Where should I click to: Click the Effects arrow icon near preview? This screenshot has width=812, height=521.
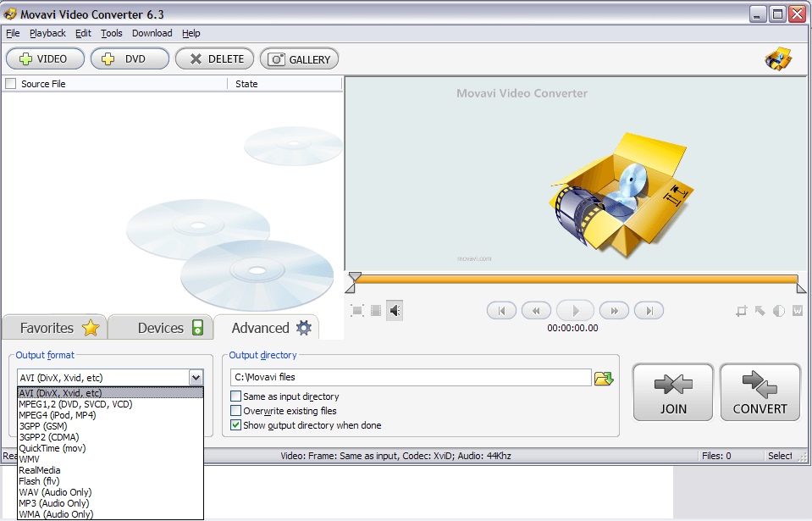760,310
